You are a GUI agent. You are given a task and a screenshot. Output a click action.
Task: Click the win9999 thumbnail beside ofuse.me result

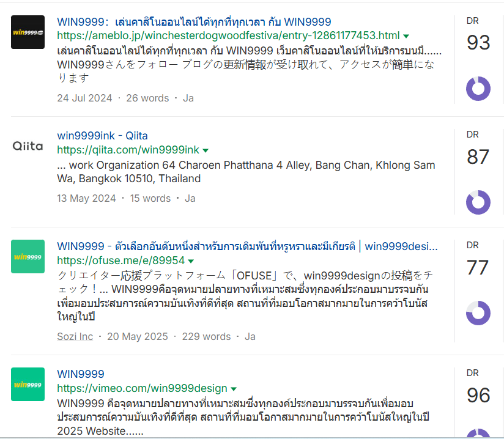click(x=28, y=256)
